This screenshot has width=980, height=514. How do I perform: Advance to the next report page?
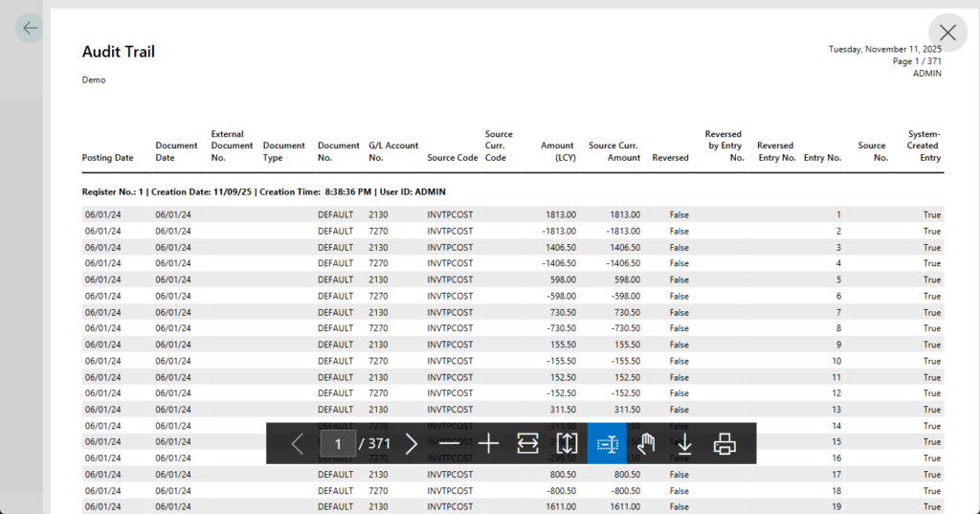pyautogui.click(x=412, y=444)
